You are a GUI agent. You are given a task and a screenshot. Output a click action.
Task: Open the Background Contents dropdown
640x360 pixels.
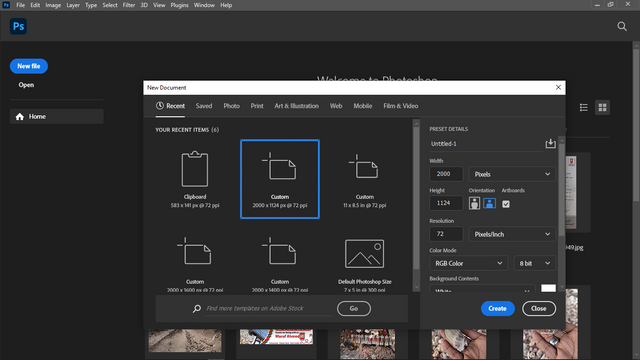click(482, 289)
